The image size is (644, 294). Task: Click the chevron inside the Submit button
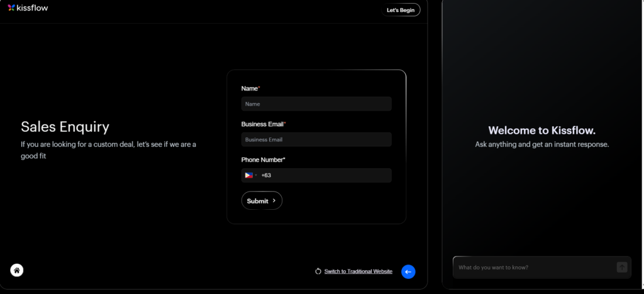274,201
